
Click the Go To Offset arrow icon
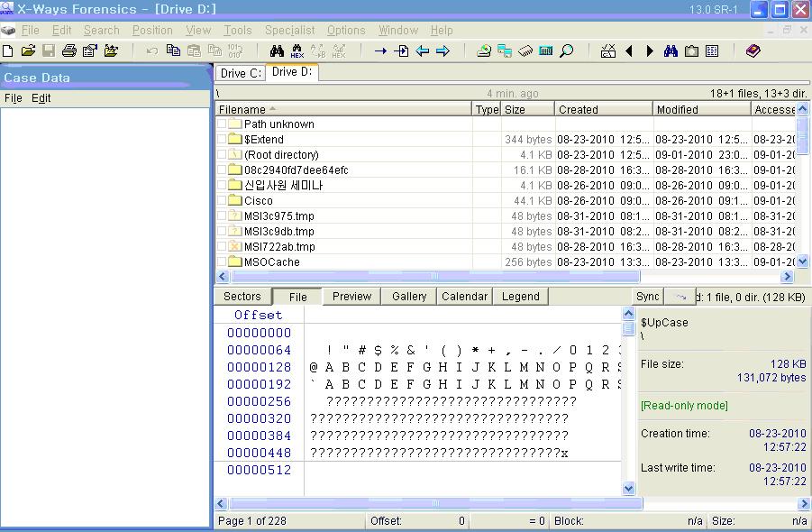pyautogui.click(x=380, y=50)
